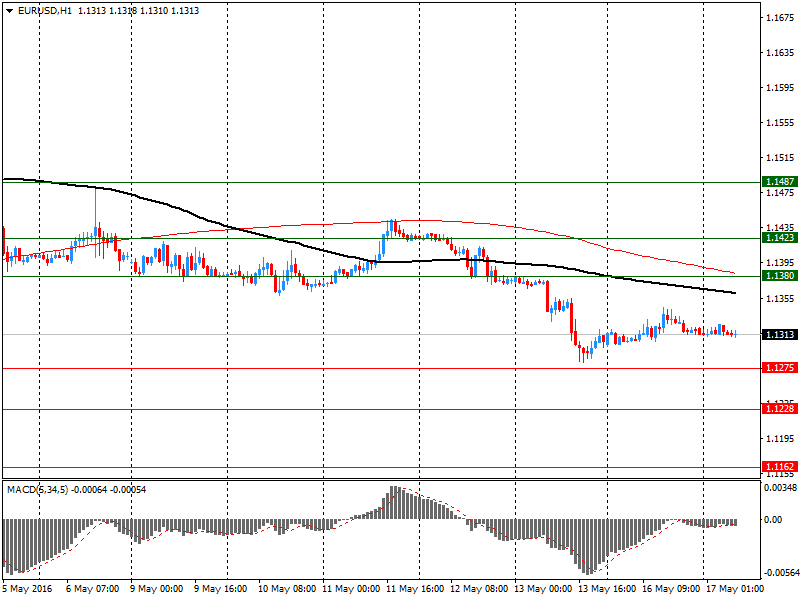
Task: Select the 5 May 2016 time axis label
Action: (28, 589)
